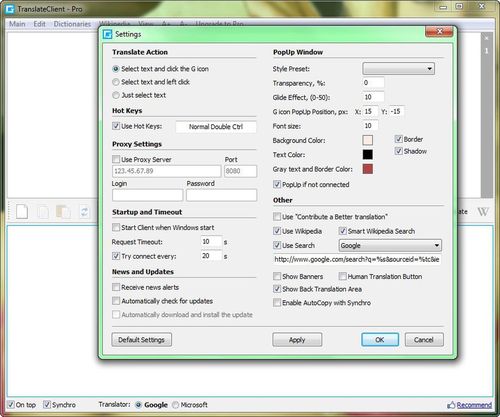Toggle PopUp if not connected

[x=277, y=184]
